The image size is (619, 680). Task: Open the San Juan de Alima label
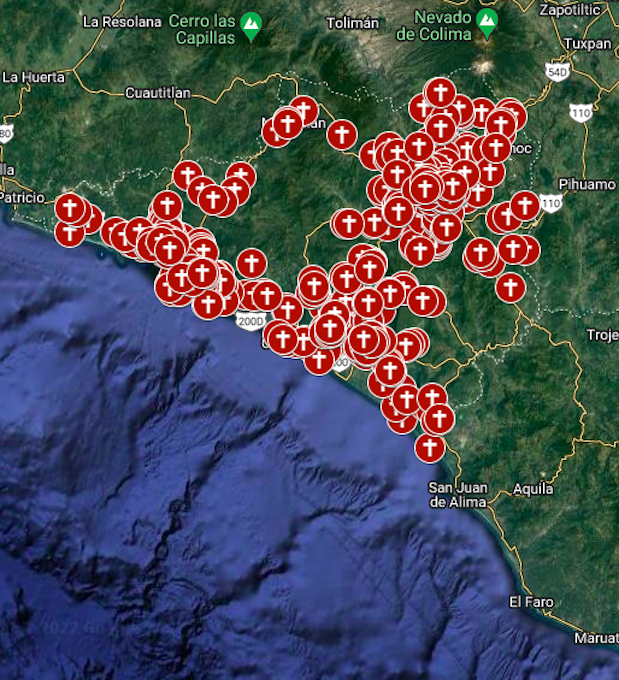point(458,495)
